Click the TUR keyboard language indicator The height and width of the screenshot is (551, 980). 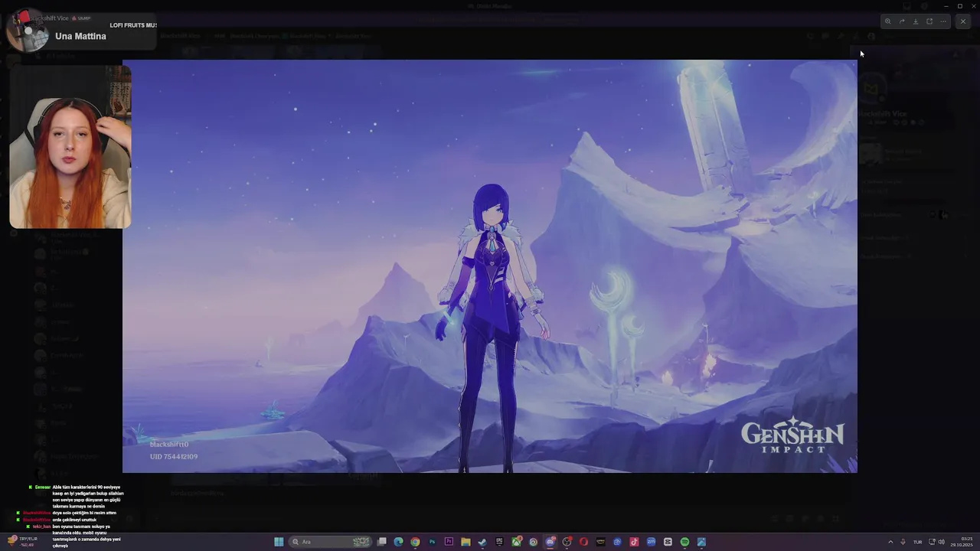[x=917, y=542]
